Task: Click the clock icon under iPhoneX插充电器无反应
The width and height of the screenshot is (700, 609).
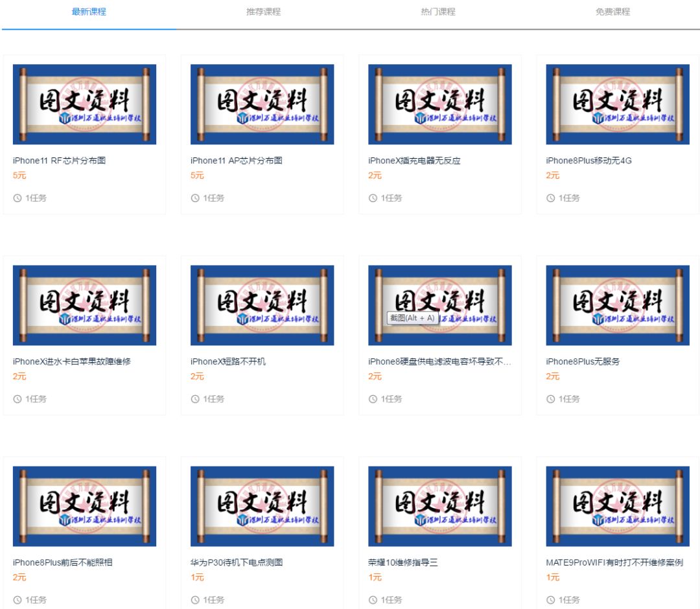Action: click(373, 198)
